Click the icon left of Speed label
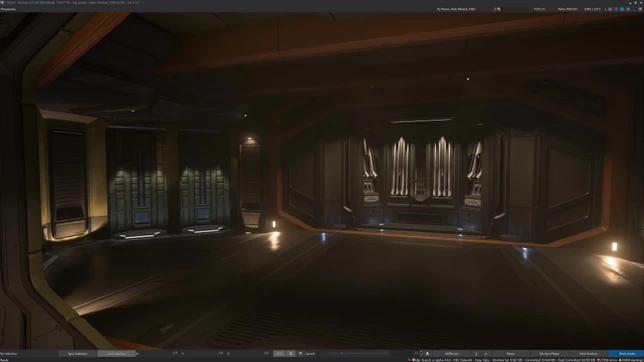Viewport: 644px width, 362px height. click(300, 353)
